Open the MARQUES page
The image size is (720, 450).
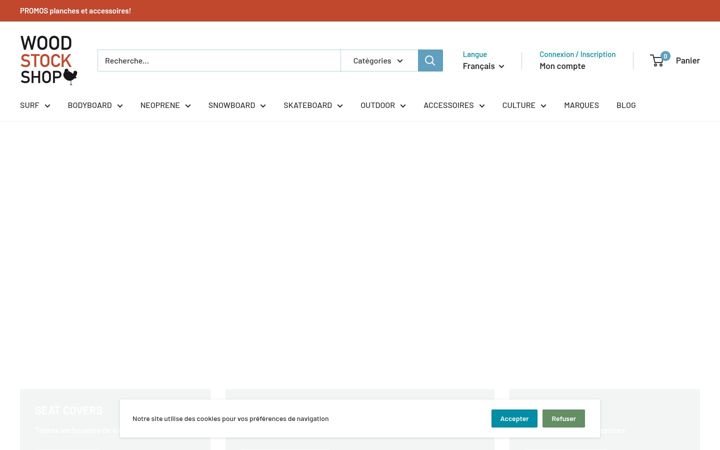click(x=581, y=105)
